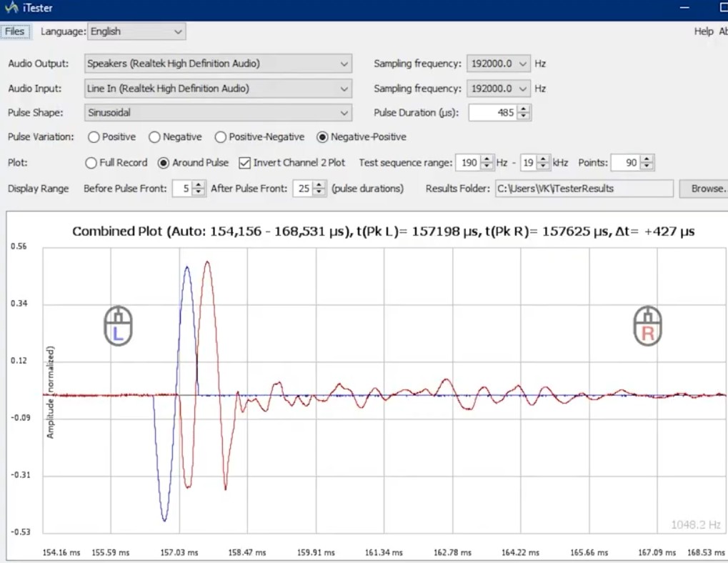The image size is (728, 563).
Task: Click the 0.56 amplitude axis label
Action: point(19,246)
